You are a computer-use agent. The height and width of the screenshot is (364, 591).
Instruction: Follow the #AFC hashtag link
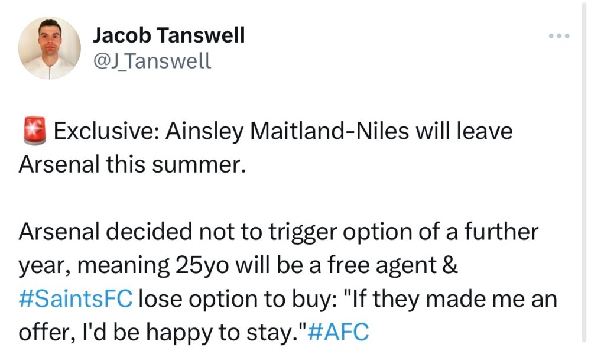[x=339, y=330]
